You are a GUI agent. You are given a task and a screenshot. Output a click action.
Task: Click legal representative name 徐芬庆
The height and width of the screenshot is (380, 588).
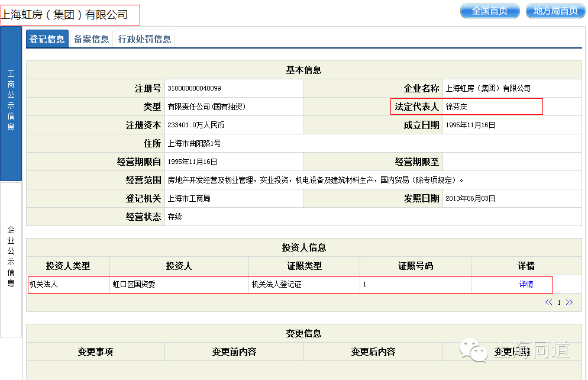coord(456,107)
